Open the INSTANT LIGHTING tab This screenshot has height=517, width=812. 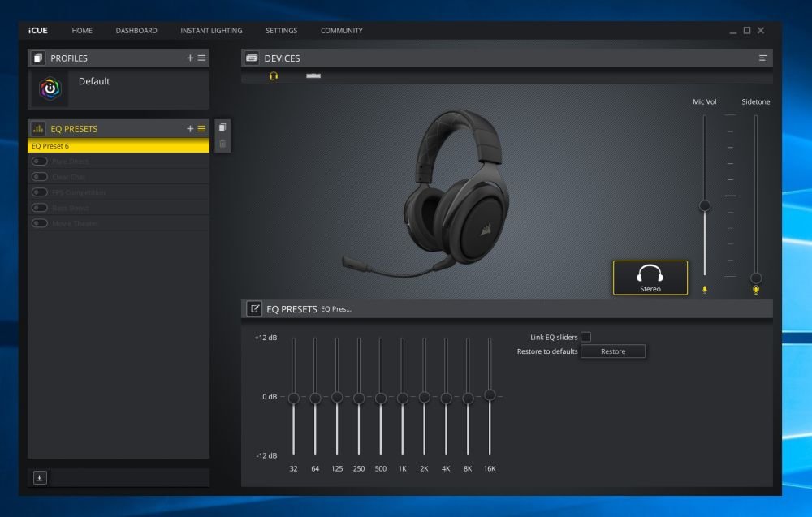point(211,31)
